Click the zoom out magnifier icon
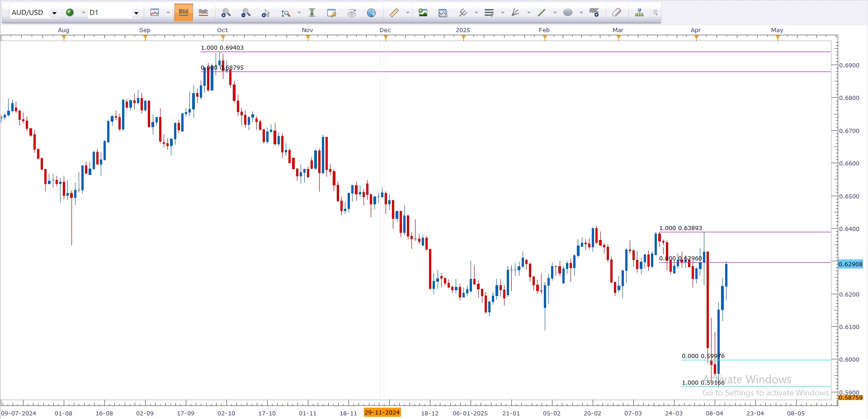The width and height of the screenshot is (868, 419). pyautogui.click(x=245, y=13)
